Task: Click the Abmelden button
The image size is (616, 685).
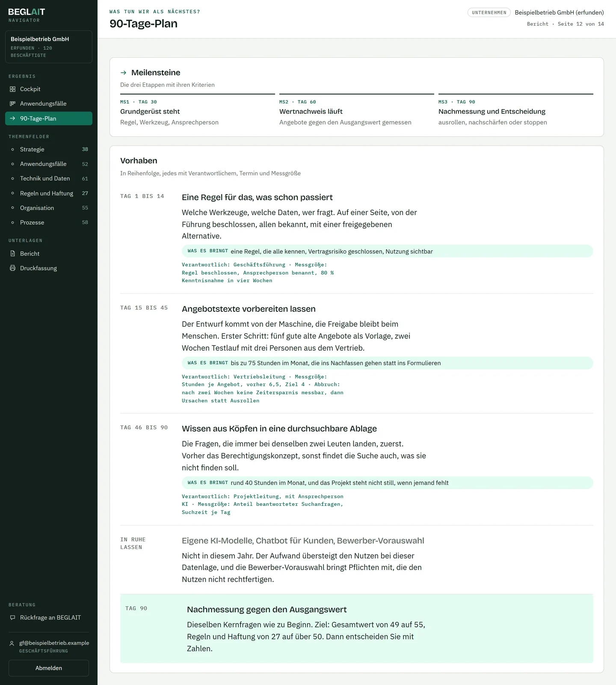Action: pos(49,668)
